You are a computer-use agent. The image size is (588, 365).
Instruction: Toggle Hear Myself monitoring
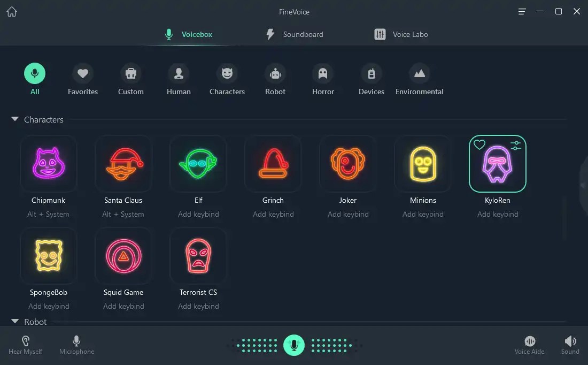pyautogui.click(x=25, y=345)
